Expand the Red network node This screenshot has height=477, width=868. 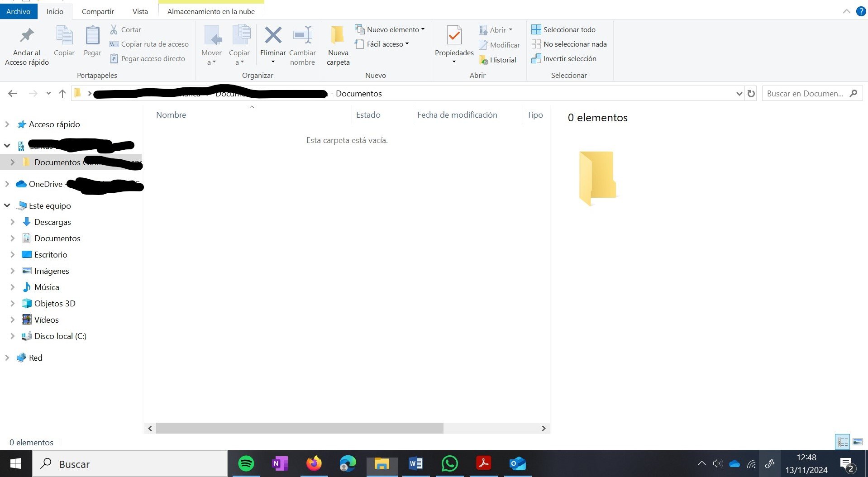7,358
